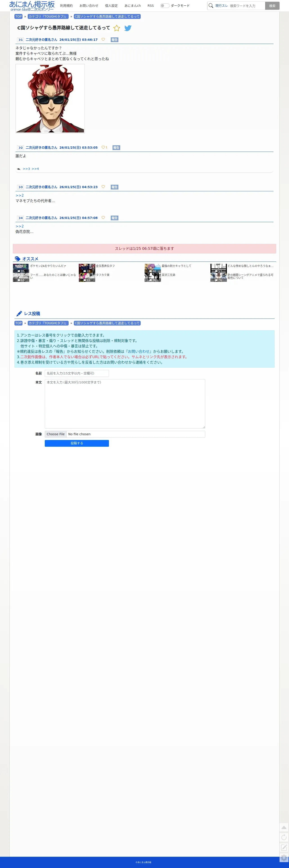The height and width of the screenshot is (868, 289).
Task: Click the search magnifier icon
Action: [211, 6]
